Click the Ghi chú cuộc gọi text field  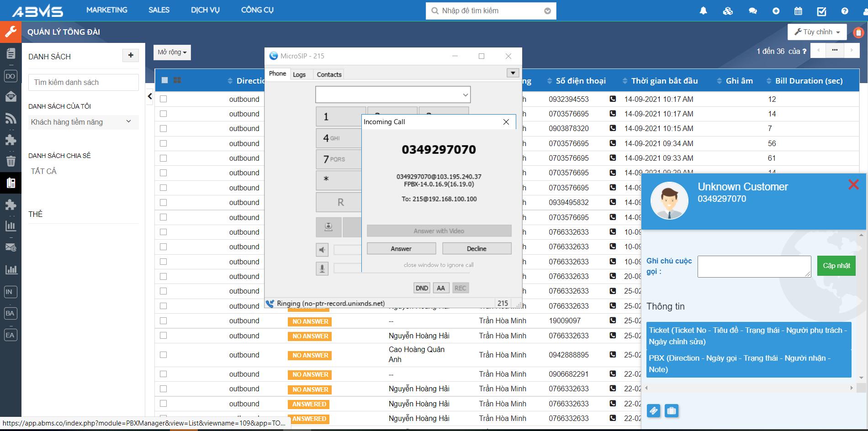point(754,266)
